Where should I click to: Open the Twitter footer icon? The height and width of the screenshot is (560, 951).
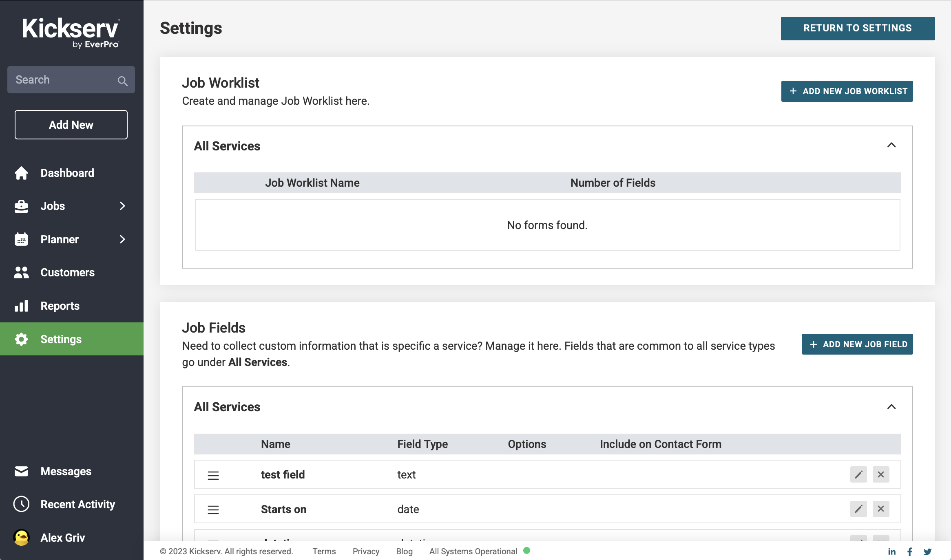(928, 551)
